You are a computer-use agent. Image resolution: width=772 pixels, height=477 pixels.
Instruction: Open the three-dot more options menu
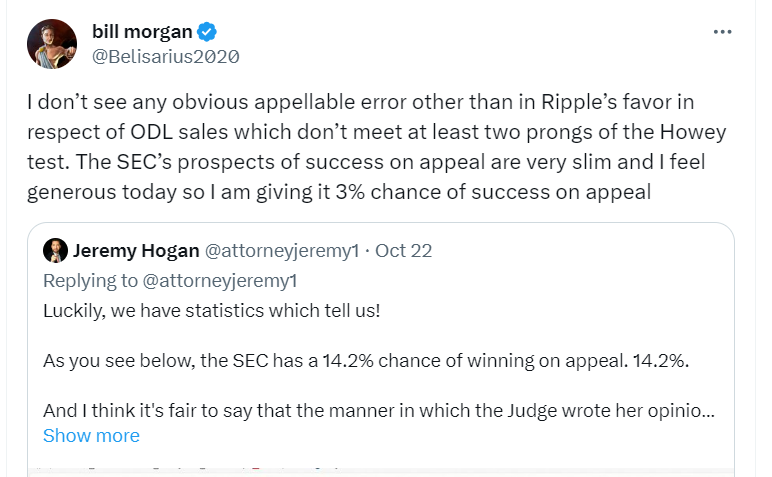click(722, 32)
